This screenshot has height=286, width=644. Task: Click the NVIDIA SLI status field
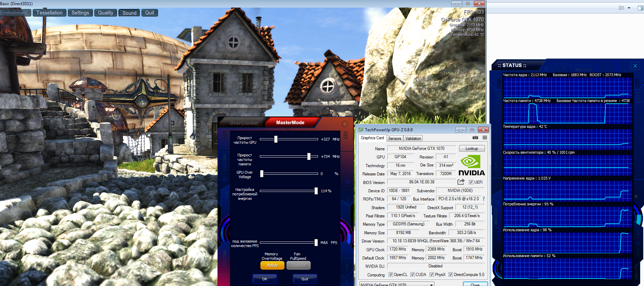436,266
